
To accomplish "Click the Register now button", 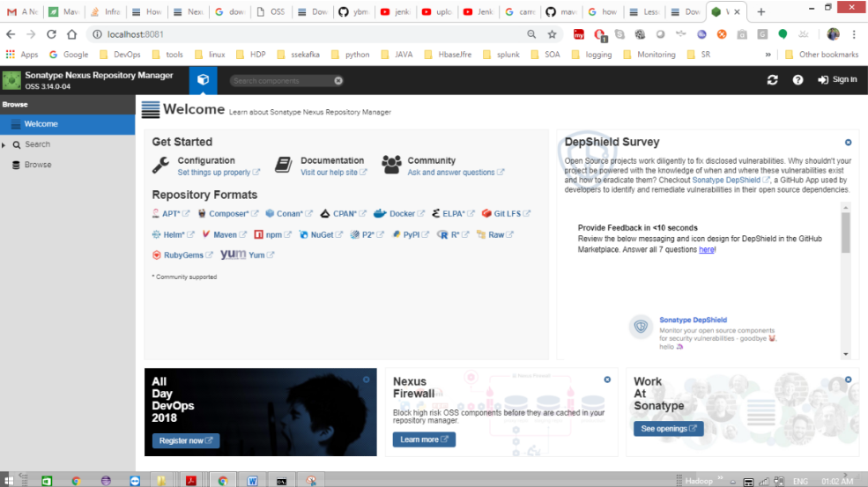I will coord(186,440).
